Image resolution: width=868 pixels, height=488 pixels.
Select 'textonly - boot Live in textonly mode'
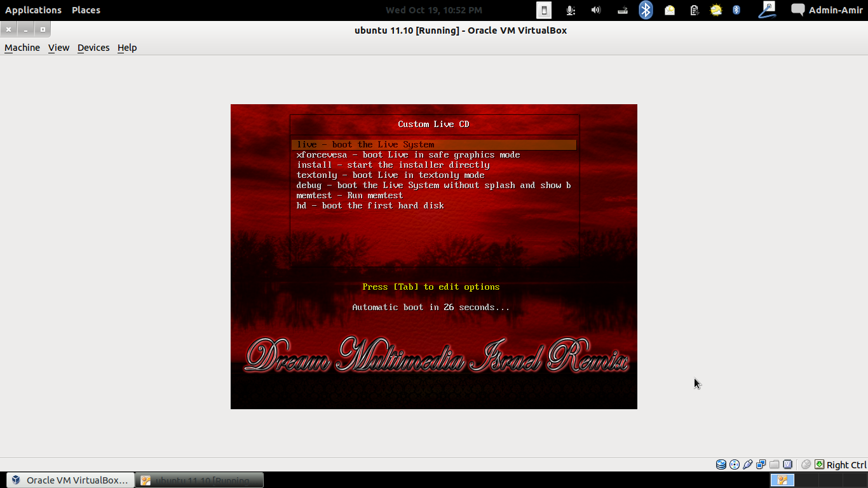point(434,175)
